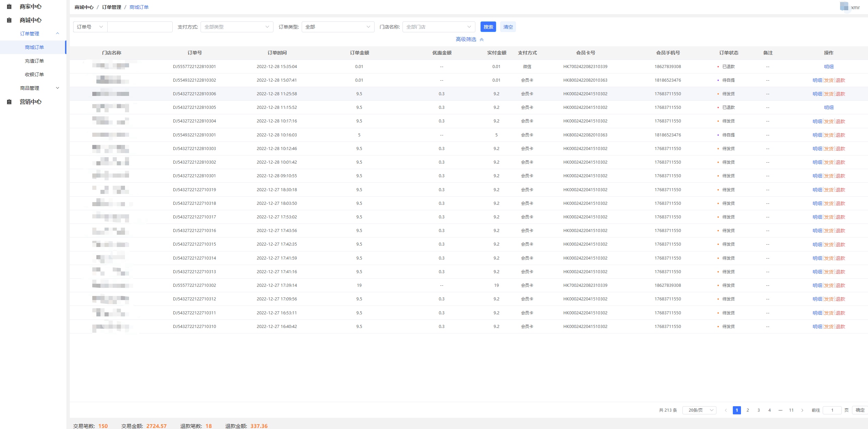
Task: Select 商城订单 in the sidebar
Action: (x=33, y=47)
